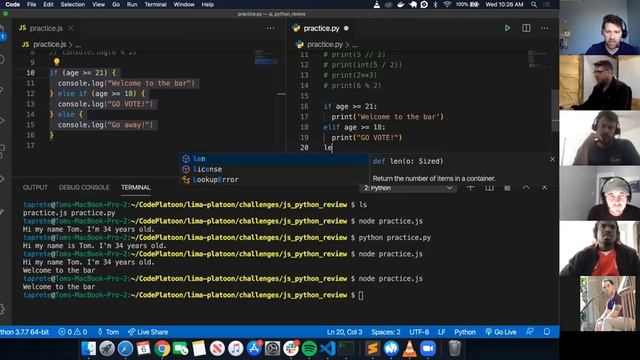Viewport: 640px width, 360px height.
Task: Open Zoom from the Dock
Action: [428, 349]
